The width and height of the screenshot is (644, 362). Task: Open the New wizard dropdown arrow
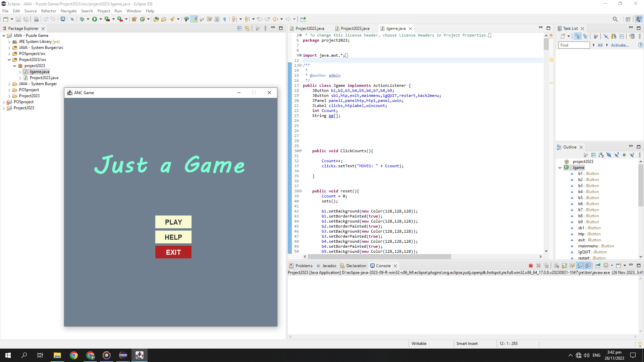[12, 19]
